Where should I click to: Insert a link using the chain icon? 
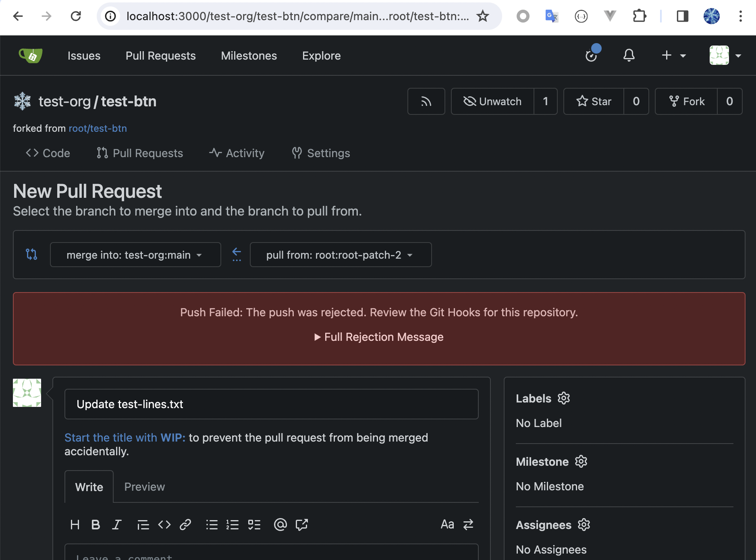point(185,525)
